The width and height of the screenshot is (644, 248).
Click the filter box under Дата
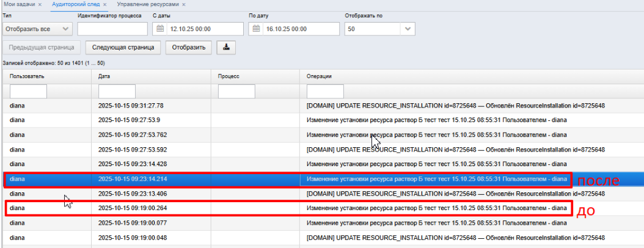tap(117, 91)
